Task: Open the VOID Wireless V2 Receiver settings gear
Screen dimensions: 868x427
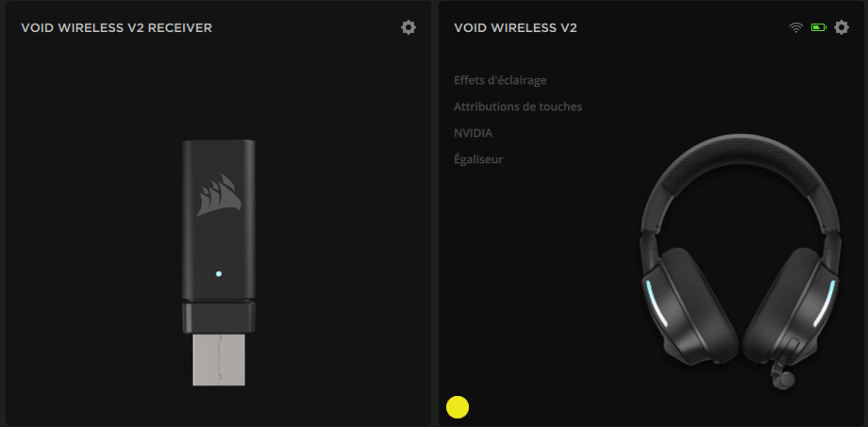Action: (x=408, y=27)
